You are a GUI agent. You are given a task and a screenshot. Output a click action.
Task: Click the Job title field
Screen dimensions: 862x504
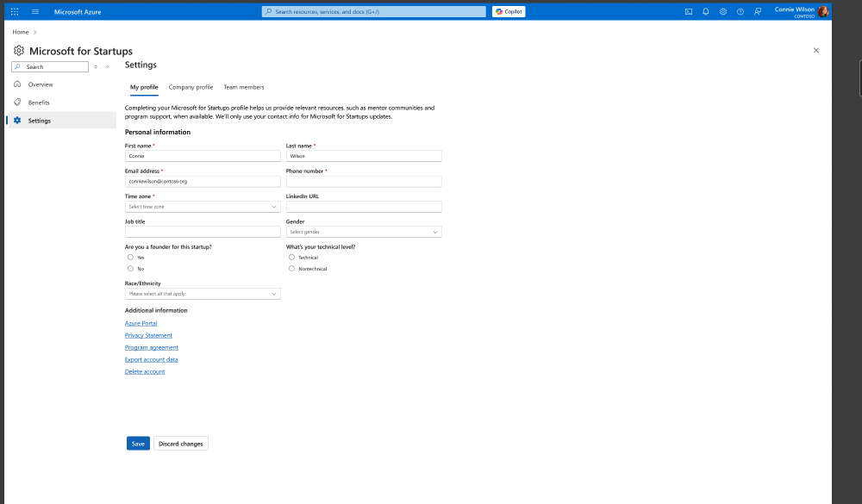tap(203, 232)
